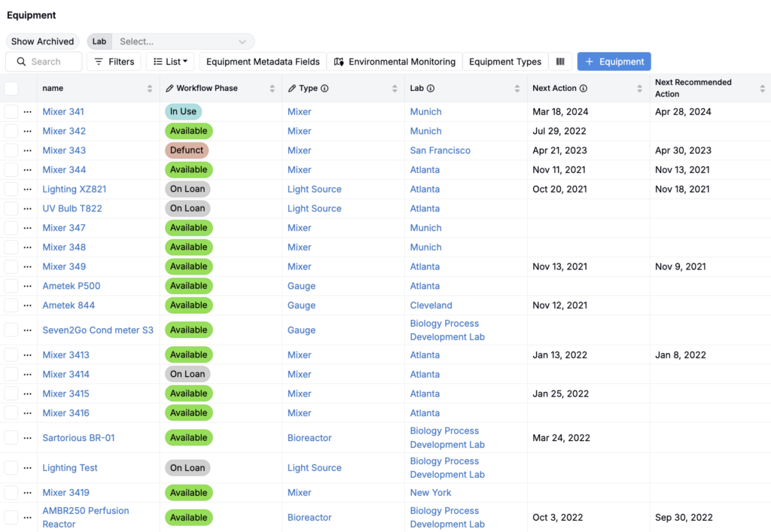The height and width of the screenshot is (532, 771).
Task: Click the info icon beside Next Action
Action: [x=584, y=89]
